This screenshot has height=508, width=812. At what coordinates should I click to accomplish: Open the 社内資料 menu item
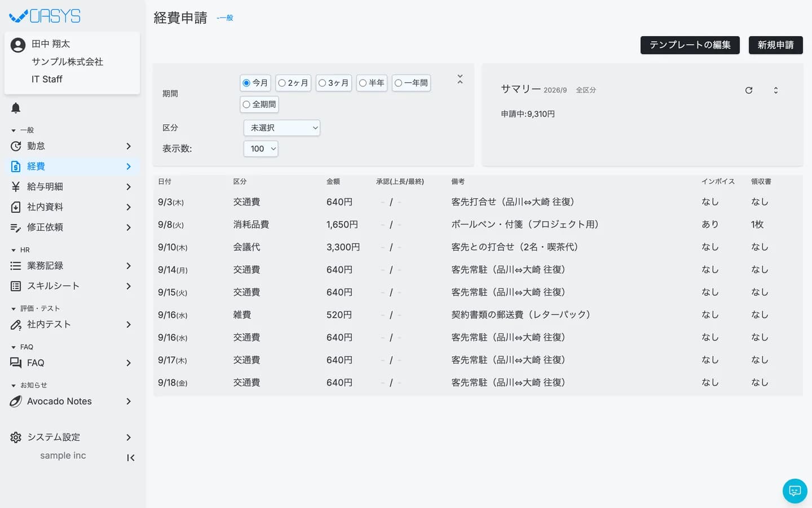point(72,207)
